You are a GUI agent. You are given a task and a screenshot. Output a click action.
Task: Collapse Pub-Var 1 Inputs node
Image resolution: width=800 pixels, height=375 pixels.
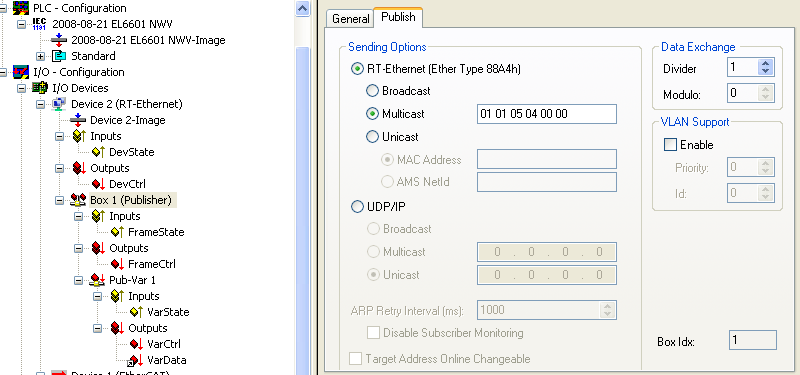point(98,296)
